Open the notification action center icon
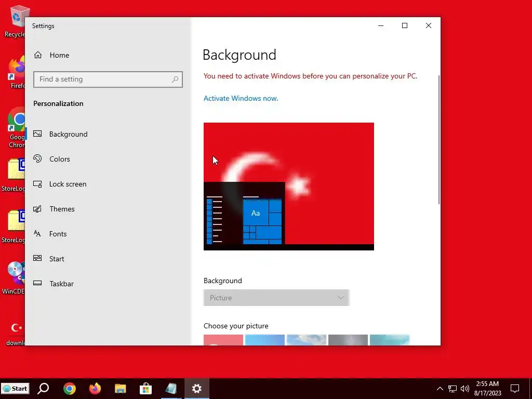The image size is (532, 399). click(515, 389)
